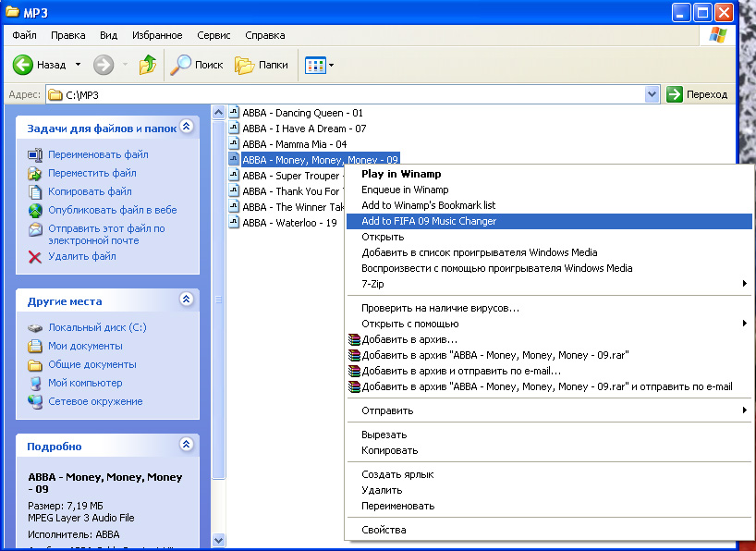This screenshot has height=551, width=756.
Task: Open the Сервис menu
Action: coord(213,35)
